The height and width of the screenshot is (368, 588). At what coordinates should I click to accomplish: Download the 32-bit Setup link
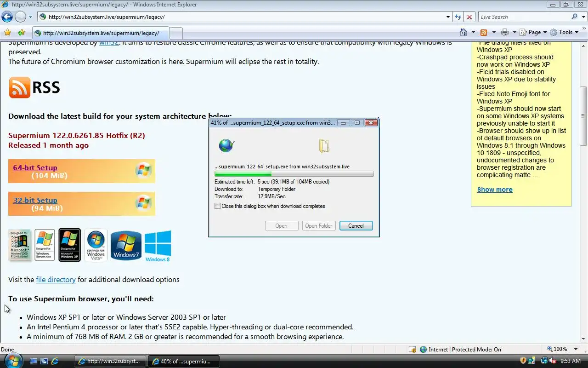pos(35,200)
